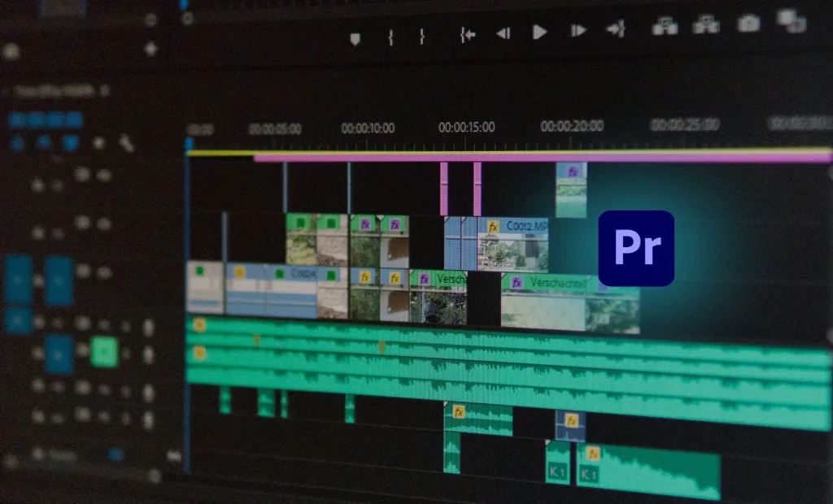
Task: Click the Mark In bracket button
Action: 390,37
